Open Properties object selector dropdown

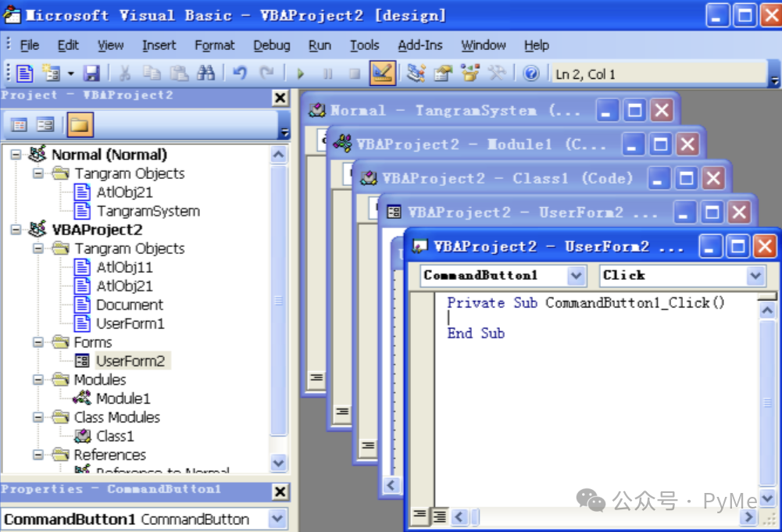coord(277,519)
